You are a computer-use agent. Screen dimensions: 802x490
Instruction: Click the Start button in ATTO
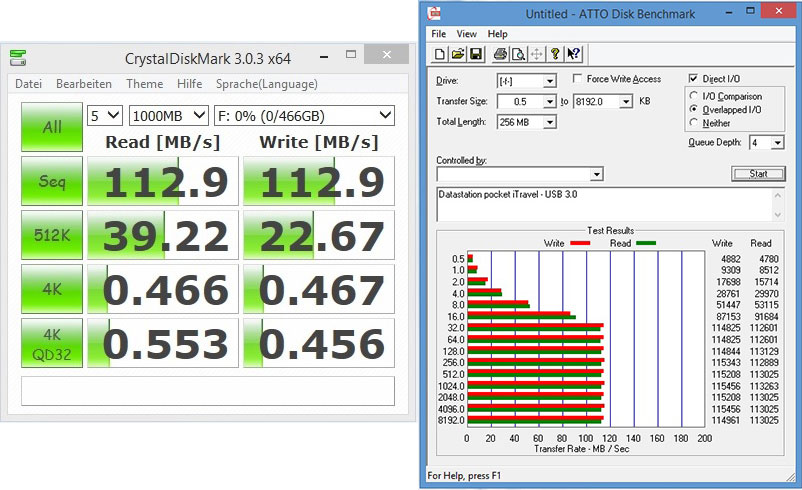click(758, 174)
